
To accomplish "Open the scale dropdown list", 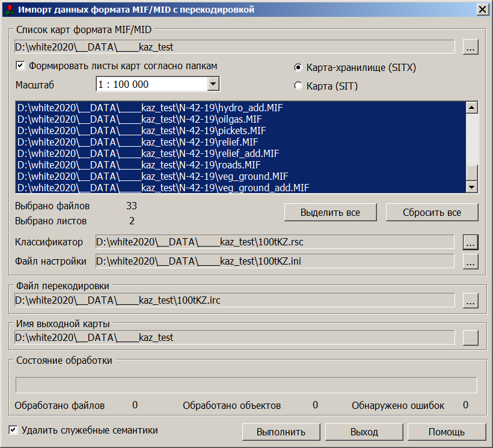I will pos(213,84).
